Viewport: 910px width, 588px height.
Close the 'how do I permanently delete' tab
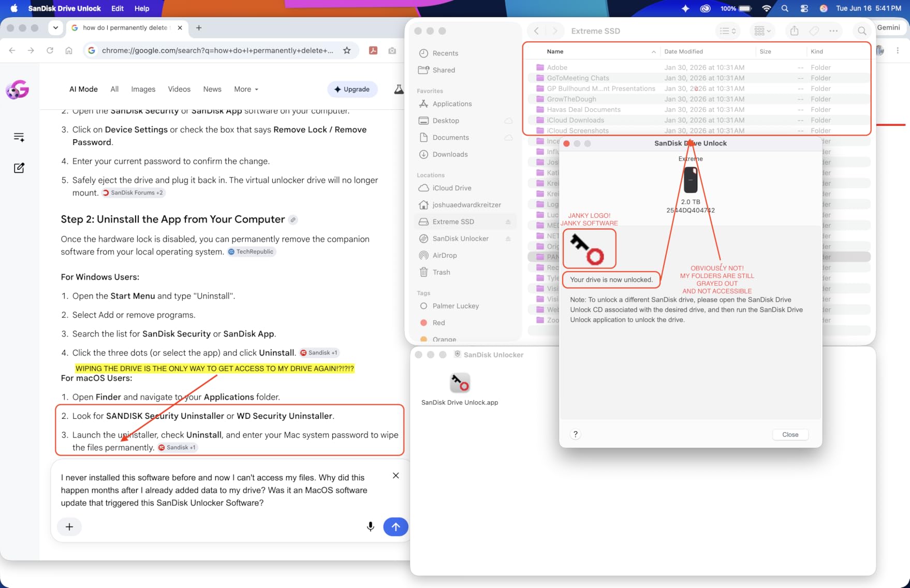tap(180, 27)
